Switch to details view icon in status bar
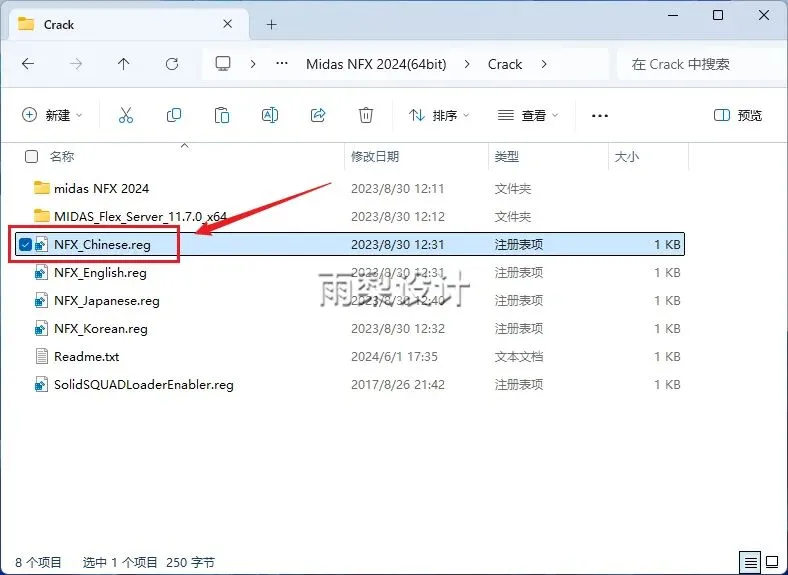Viewport: 788px width, 575px height. [750, 561]
